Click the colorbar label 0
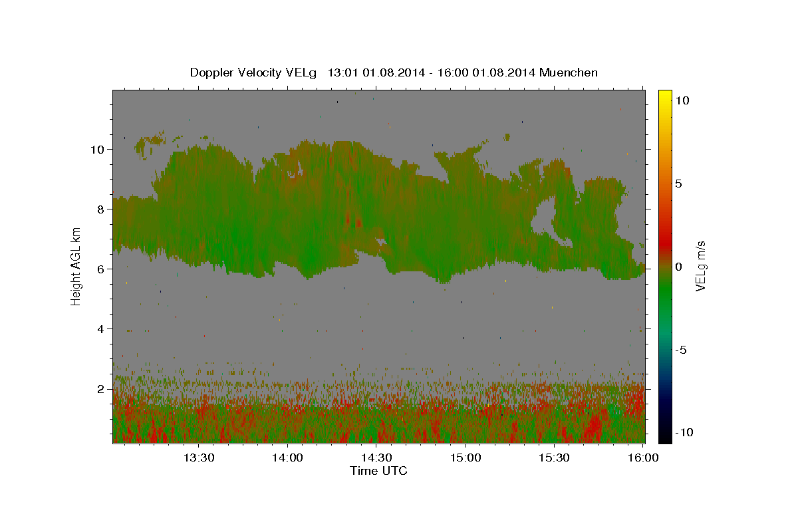Screen dimensions: 798x532 click(x=678, y=267)
